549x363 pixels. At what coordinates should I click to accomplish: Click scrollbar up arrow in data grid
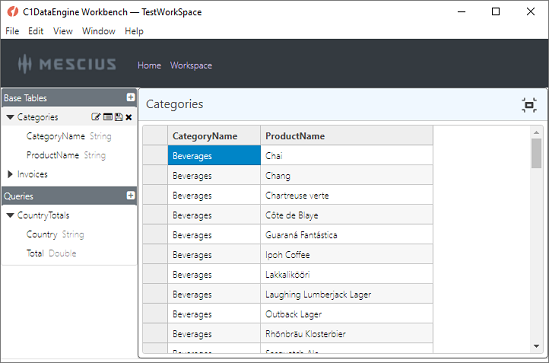tap(536, 132)
